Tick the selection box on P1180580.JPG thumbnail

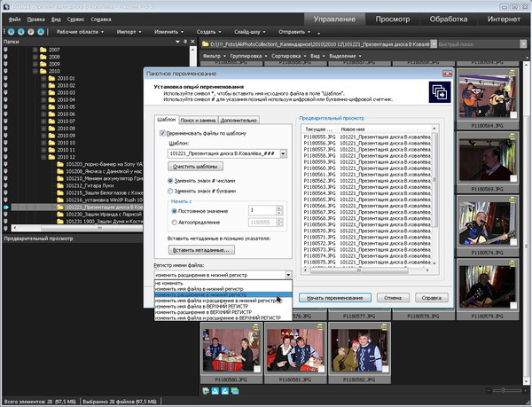tap(257, 369)
